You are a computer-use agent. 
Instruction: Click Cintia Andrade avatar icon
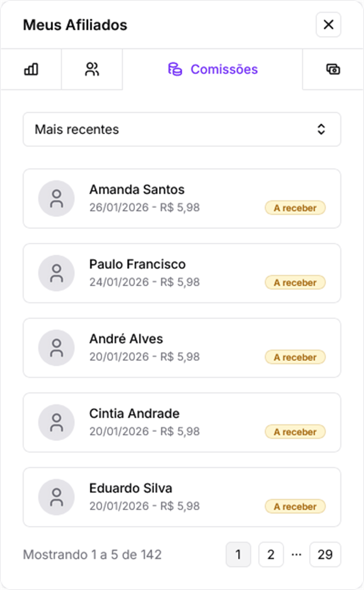56,422
